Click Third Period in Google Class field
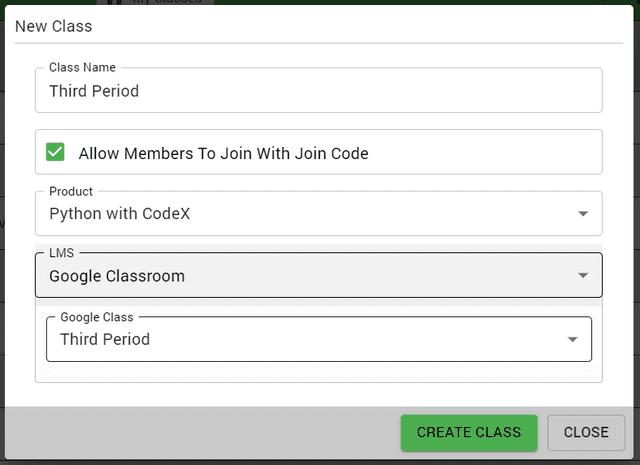 (x=105, y=339)
